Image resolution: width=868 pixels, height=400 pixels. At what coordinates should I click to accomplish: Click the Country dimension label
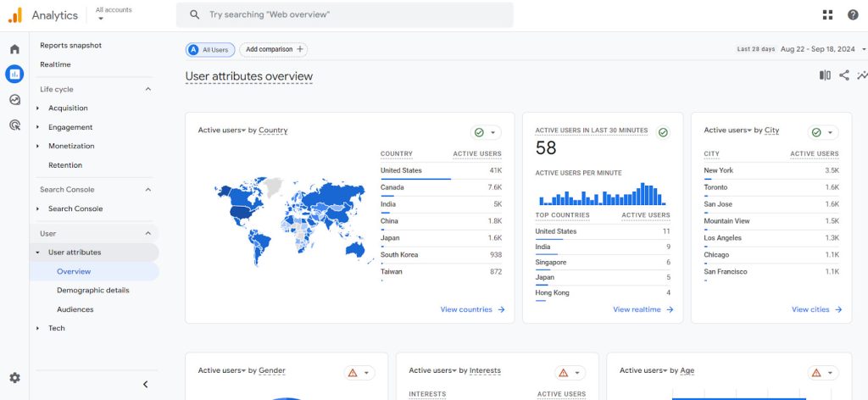point(273,131)
